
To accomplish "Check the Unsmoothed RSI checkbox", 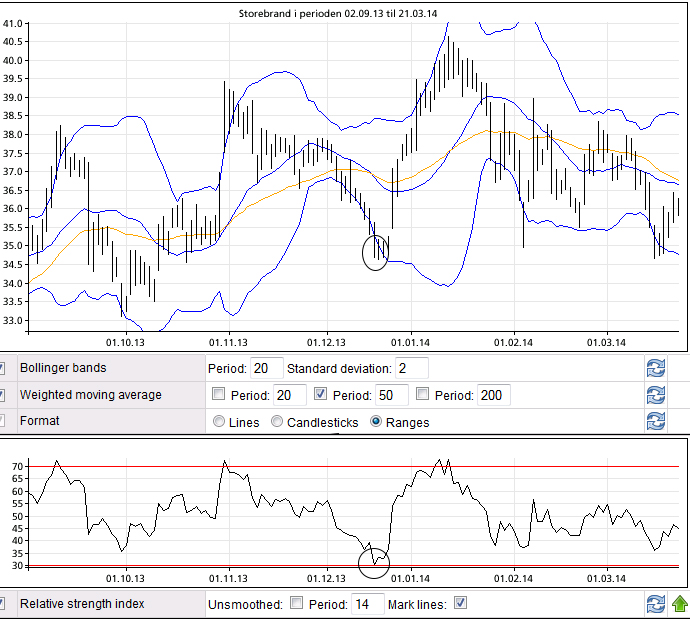I will [296, 604].
